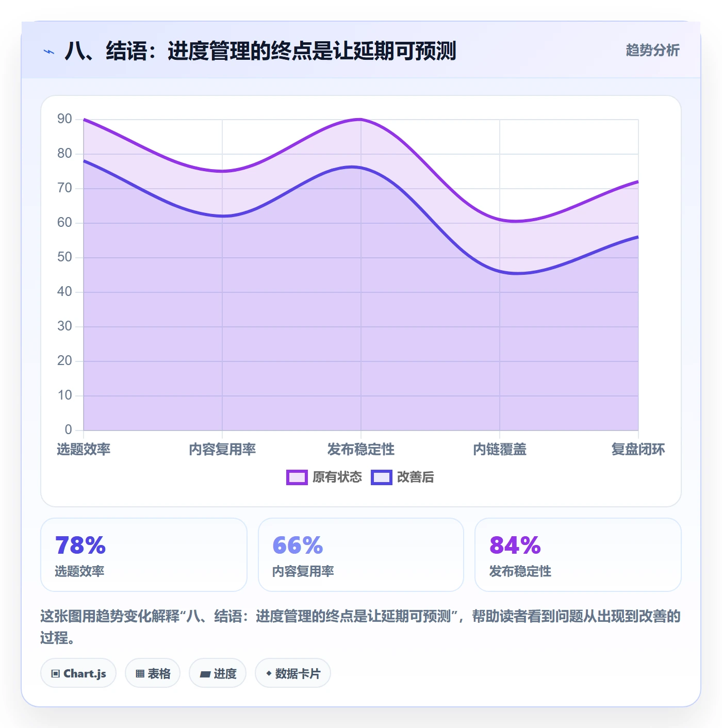Click the 趋势分析 label in the header
Viewport: 722px width, 728px height.
(652, 50)
